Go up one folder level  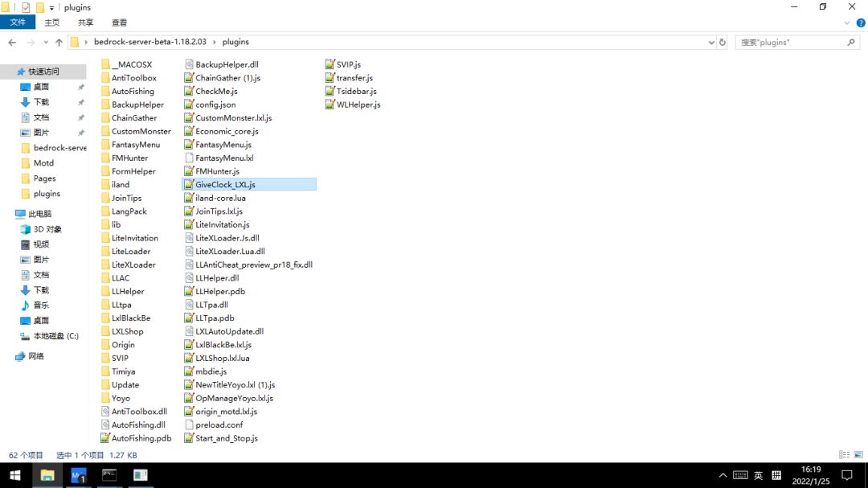pyautogui.click(x=59, y=42)
